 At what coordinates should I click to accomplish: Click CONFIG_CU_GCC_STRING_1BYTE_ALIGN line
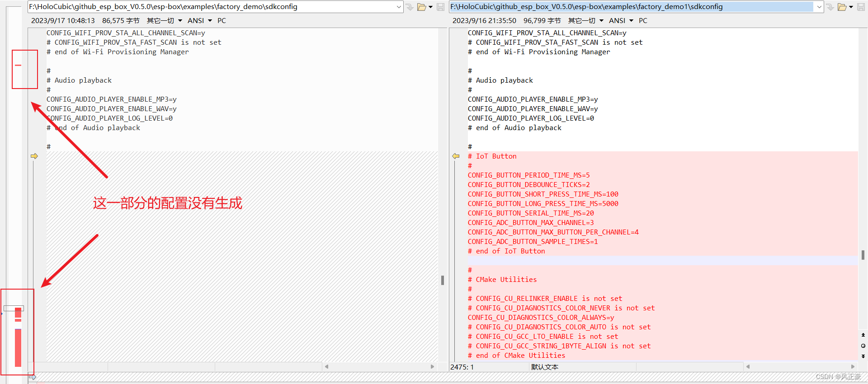(559, 346)
